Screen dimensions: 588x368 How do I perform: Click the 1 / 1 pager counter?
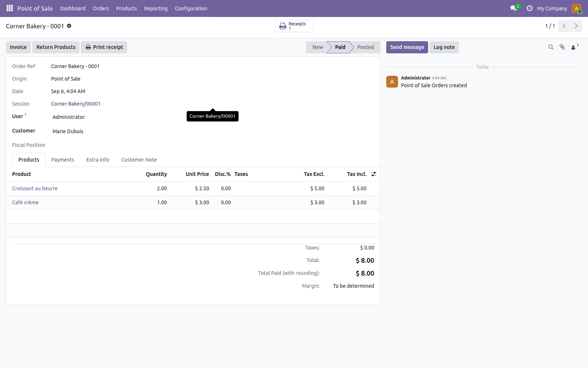coord(550,26)
